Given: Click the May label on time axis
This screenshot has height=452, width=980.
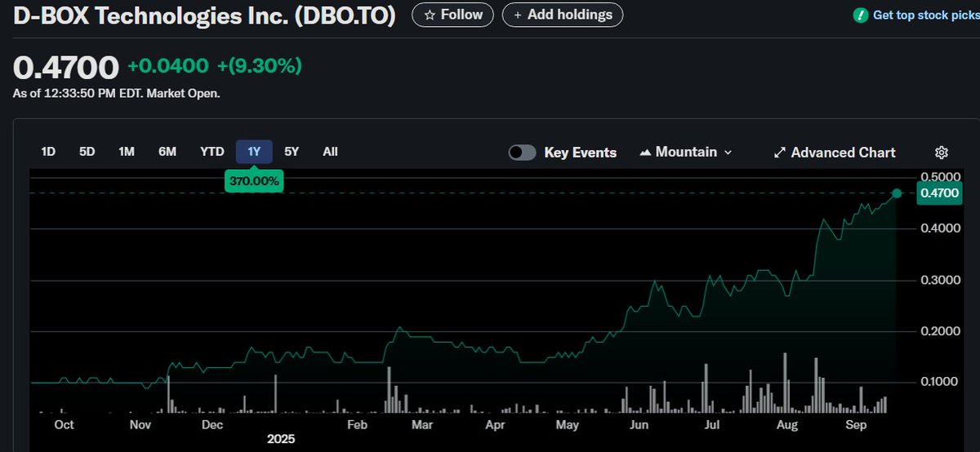Looking at the screenshot, I should [x=567, y=425].
